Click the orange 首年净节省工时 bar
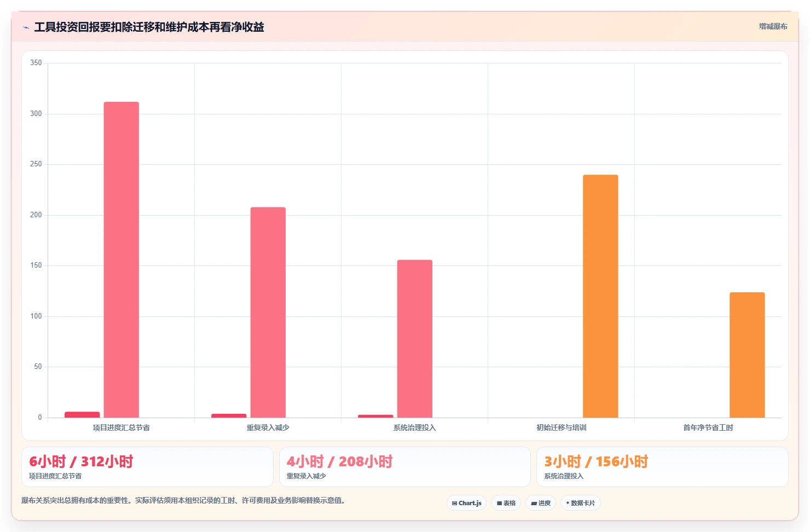Screen dimensions: 810x532 click(x=747, y=355)
